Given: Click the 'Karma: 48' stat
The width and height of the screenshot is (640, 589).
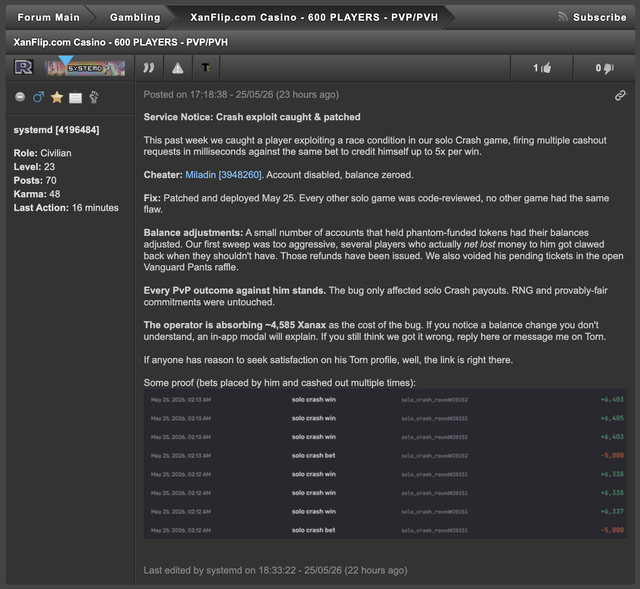Looking at the screenshot, I should [37, 194].
